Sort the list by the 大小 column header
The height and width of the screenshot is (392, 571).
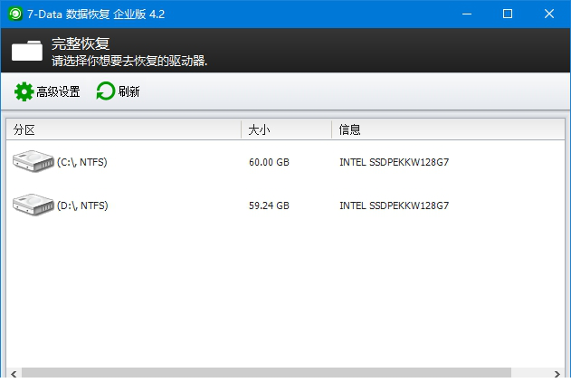tap(286, 129)
